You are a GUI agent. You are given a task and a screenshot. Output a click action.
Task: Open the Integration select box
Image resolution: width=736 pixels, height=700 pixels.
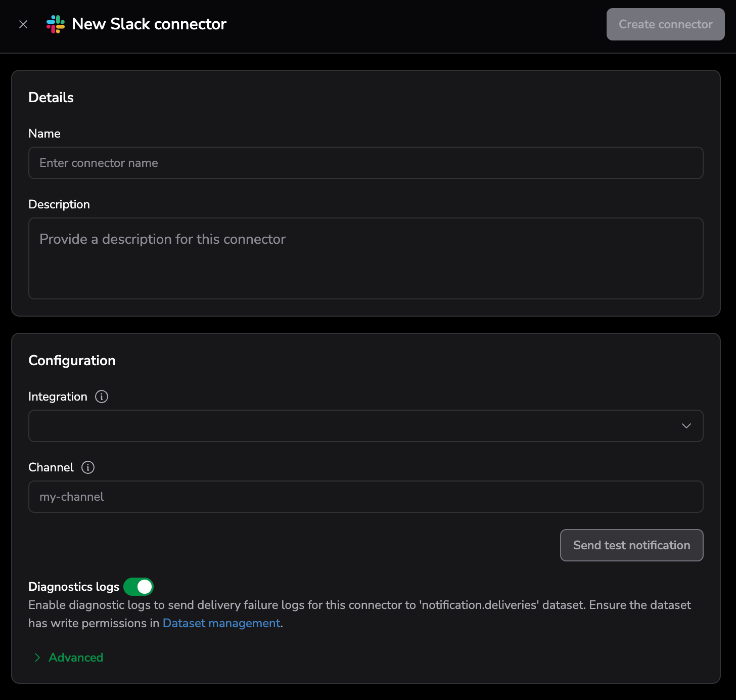pyautogui.click(x=354, y=426)
